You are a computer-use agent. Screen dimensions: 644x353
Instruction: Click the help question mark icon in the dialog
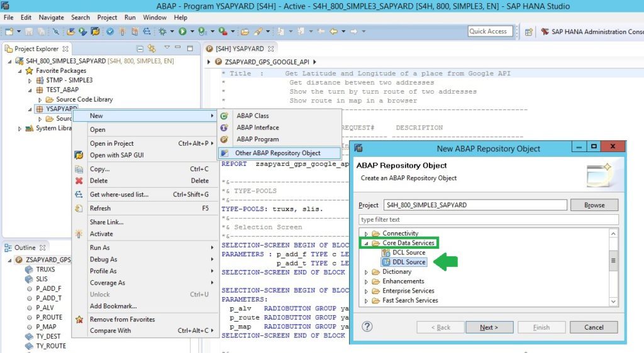pyautogui.click(x=367, y=327)
